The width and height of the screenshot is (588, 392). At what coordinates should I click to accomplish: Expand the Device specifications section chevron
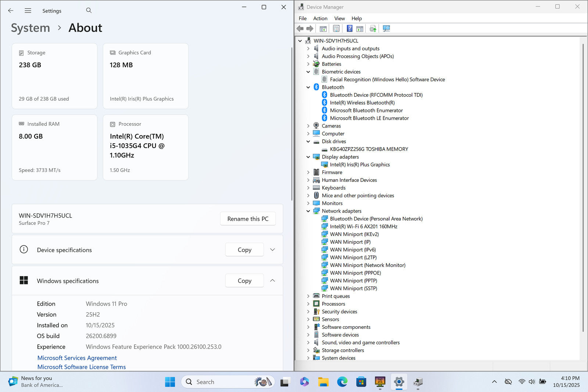coord(272,250)
